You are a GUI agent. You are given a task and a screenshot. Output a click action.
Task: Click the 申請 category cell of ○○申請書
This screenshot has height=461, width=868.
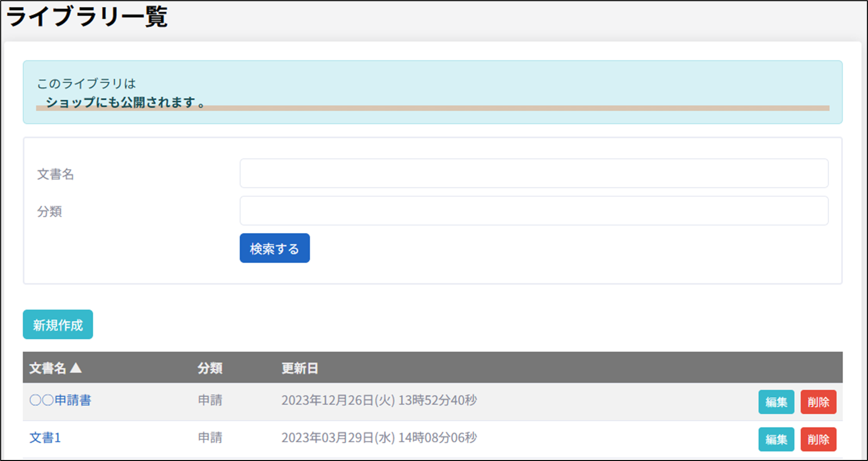pyautogui.click(x=210, y=400)
